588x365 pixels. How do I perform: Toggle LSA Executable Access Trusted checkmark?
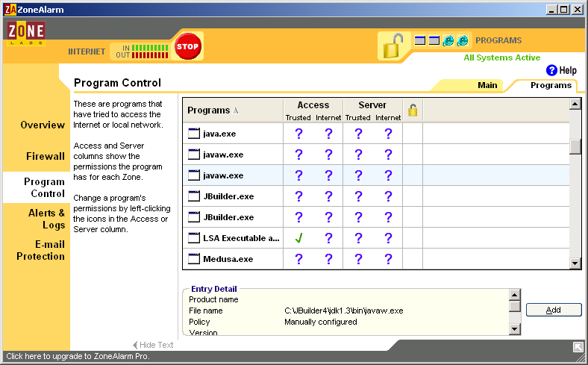[298, 238]
